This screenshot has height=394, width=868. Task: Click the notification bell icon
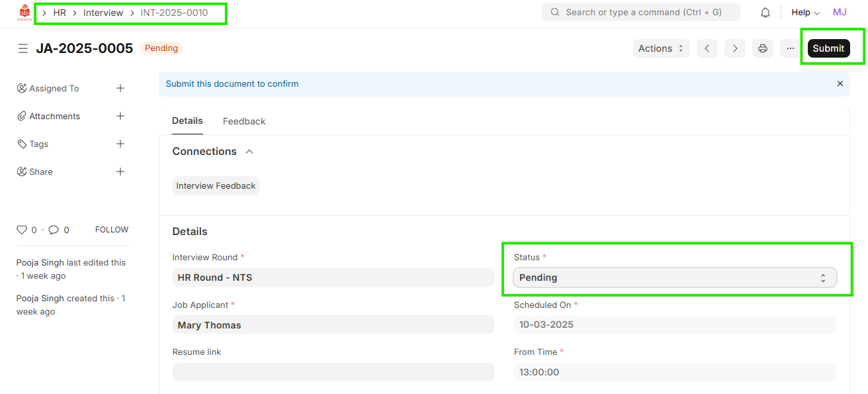(765, 13)
